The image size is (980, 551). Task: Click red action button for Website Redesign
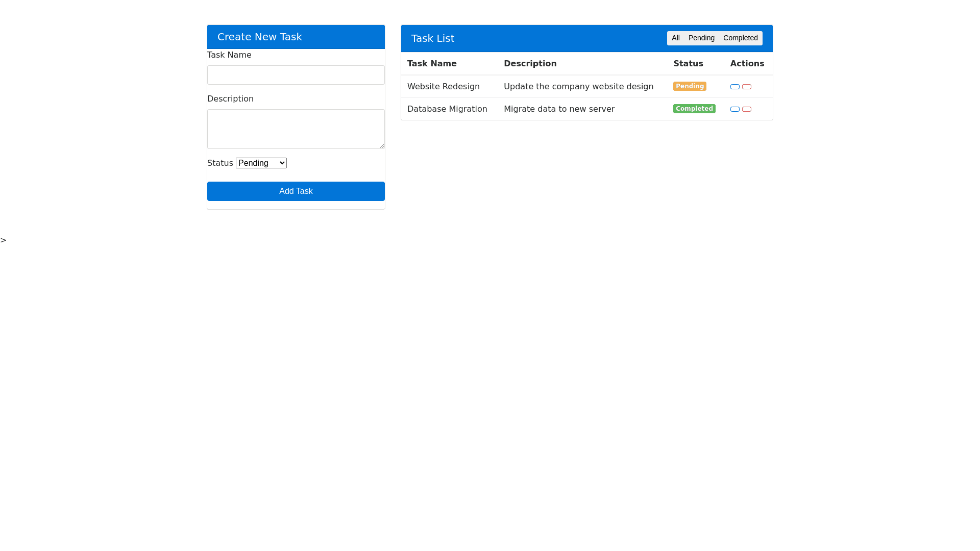click(x=747, y=87)
